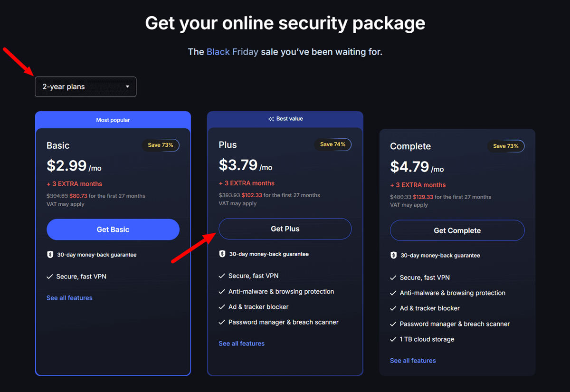Click the shield icon in the Complete plan card

point(394,255)
